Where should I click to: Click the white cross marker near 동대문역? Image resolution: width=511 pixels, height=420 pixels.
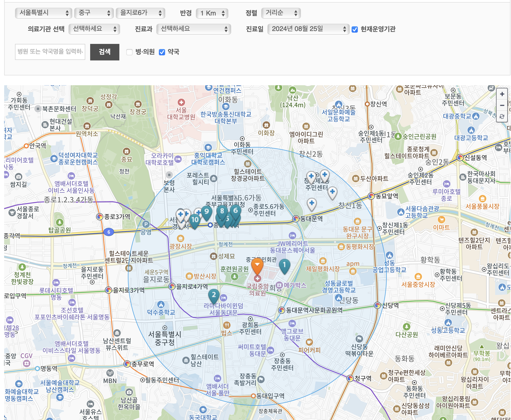pos(312,204)
